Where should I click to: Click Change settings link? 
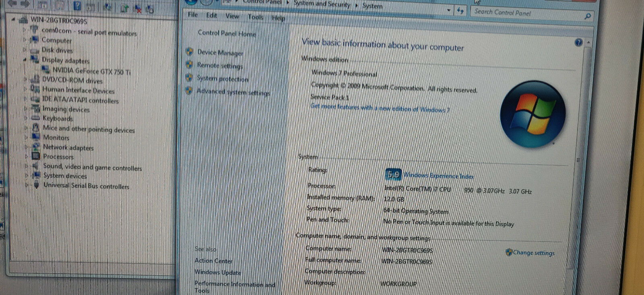pyautogui.click(x=534, y=253)
